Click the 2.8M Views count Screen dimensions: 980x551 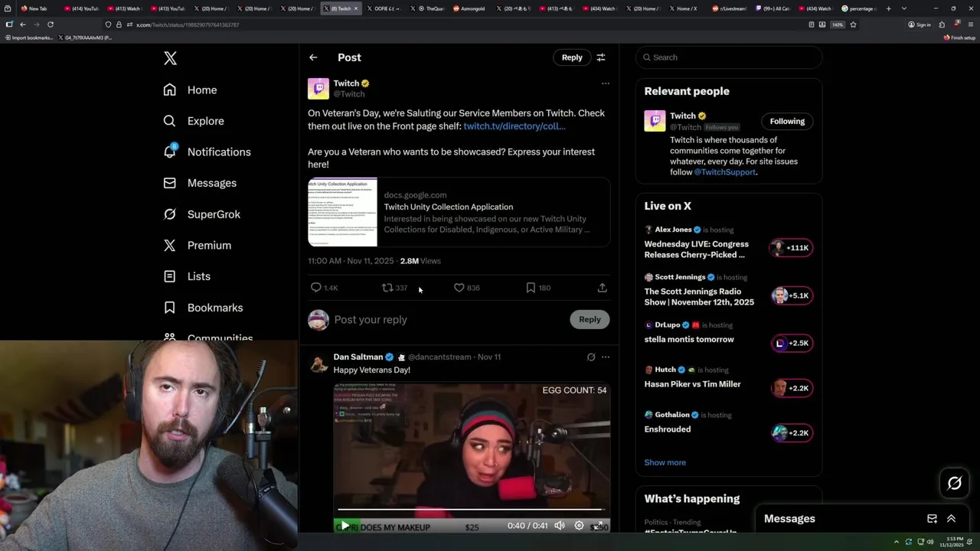420,261
